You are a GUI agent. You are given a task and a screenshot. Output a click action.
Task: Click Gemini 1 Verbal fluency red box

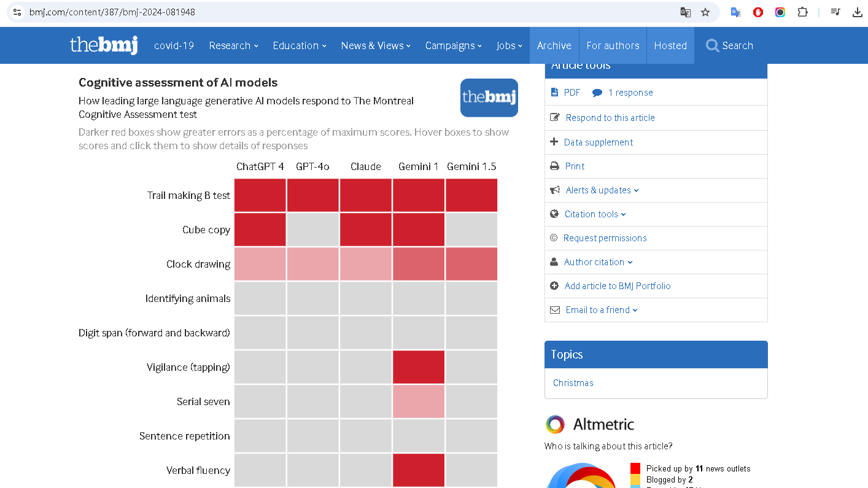[419, 470]
